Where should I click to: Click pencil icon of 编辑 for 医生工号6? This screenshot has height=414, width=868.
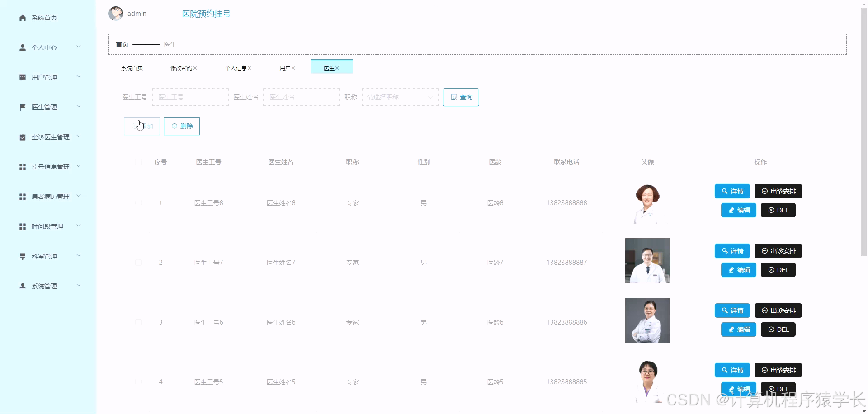pos(731,329)
